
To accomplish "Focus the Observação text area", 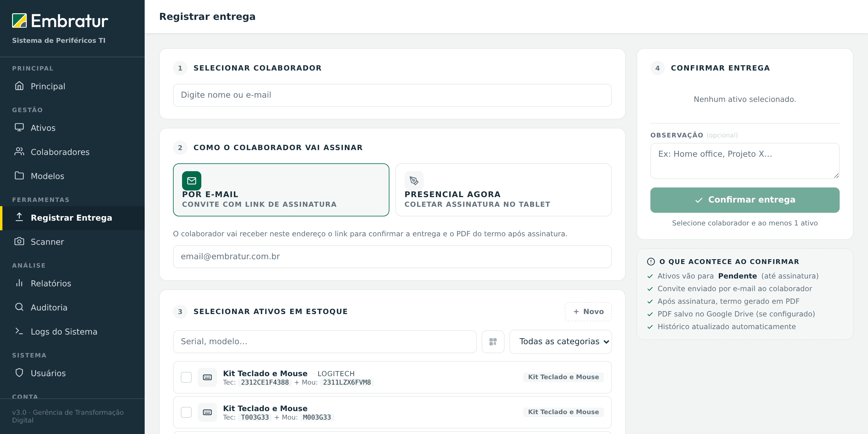I will pos(745,161).
